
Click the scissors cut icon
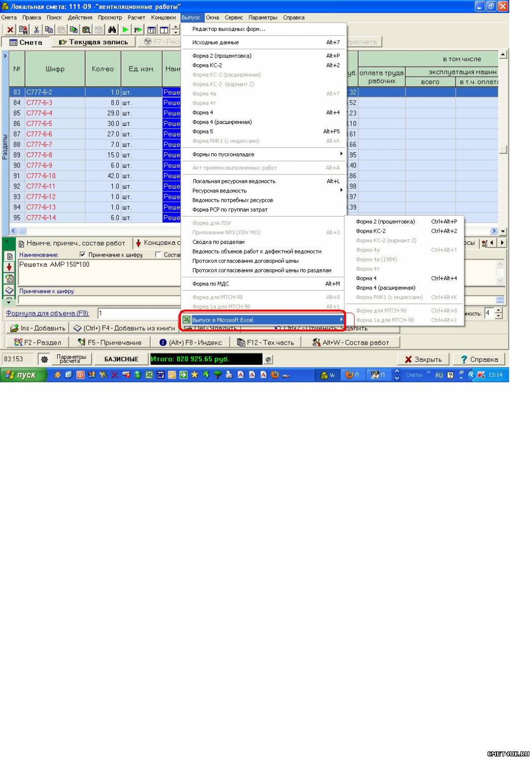(x=36, y=30)
